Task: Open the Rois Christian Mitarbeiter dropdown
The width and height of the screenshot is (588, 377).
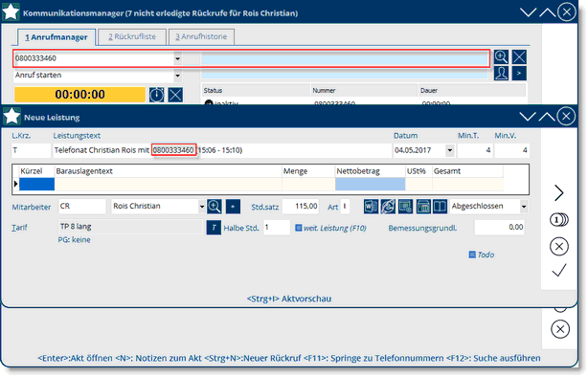Action: coord(202,207)
